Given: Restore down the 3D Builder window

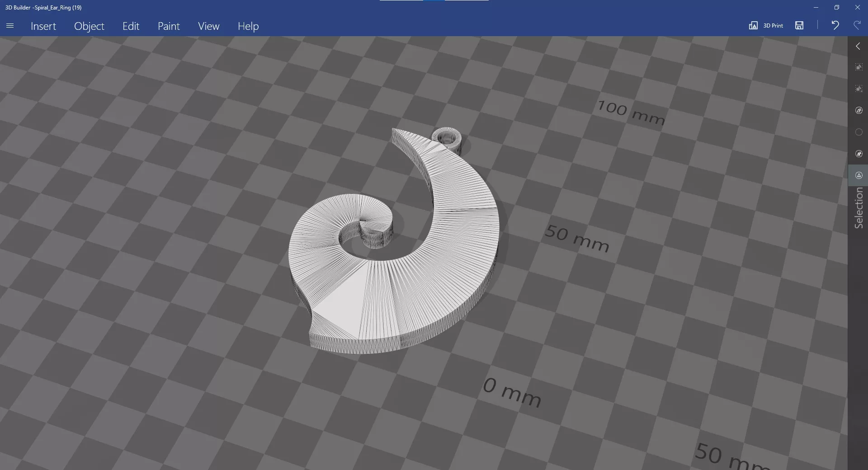Looking at the screenshot, I should click(x=836, y=7).
